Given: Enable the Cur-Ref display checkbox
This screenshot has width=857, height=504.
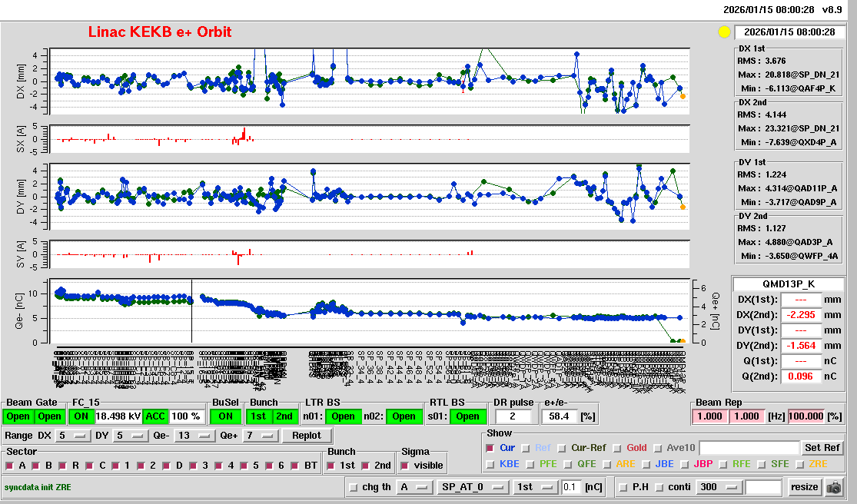Looking at the screenshot, I should [562, 448].
